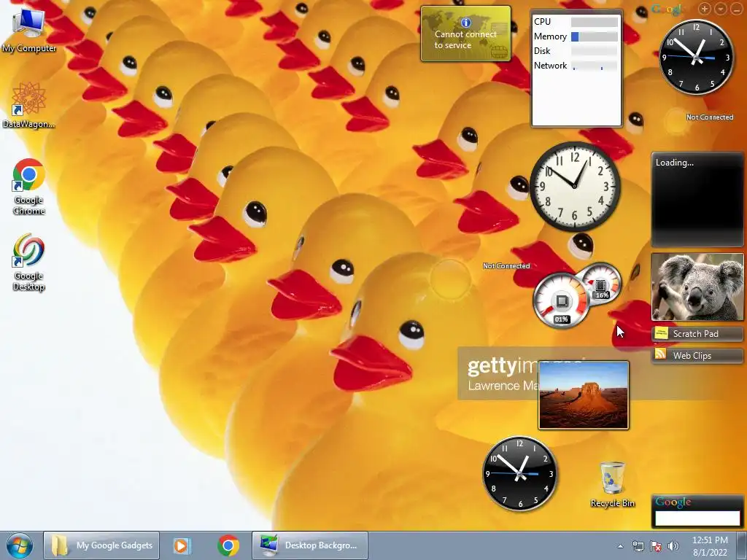Image resolution: width=747 pixels, height=560 pixels.
Task: Click the Scratch Pad sticky note icon
Action: click(661, 333)
